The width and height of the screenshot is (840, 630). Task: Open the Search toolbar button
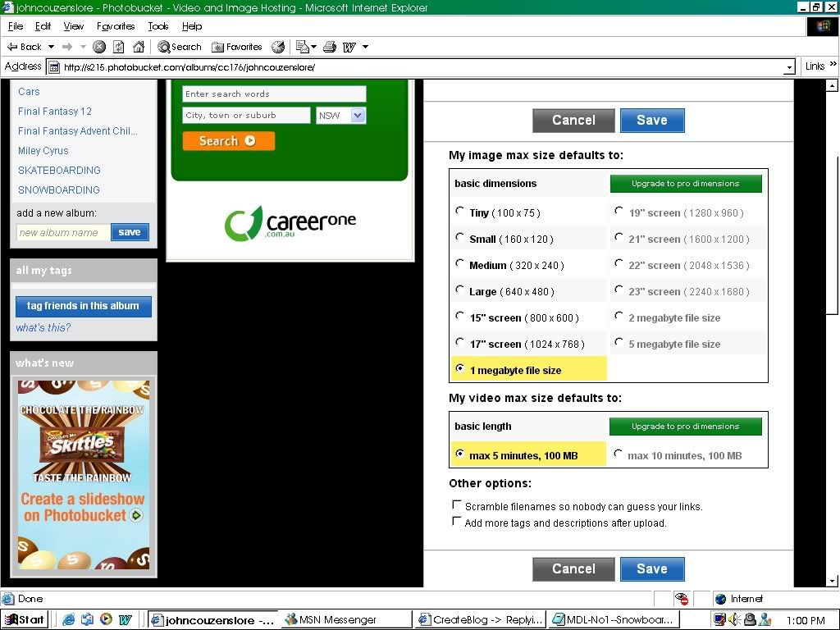(180, 47)
